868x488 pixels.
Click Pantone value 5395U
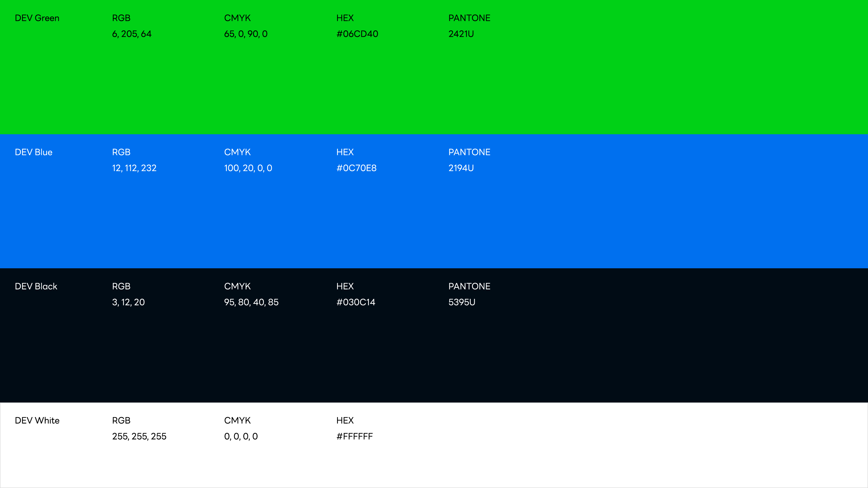coord(461,302)
